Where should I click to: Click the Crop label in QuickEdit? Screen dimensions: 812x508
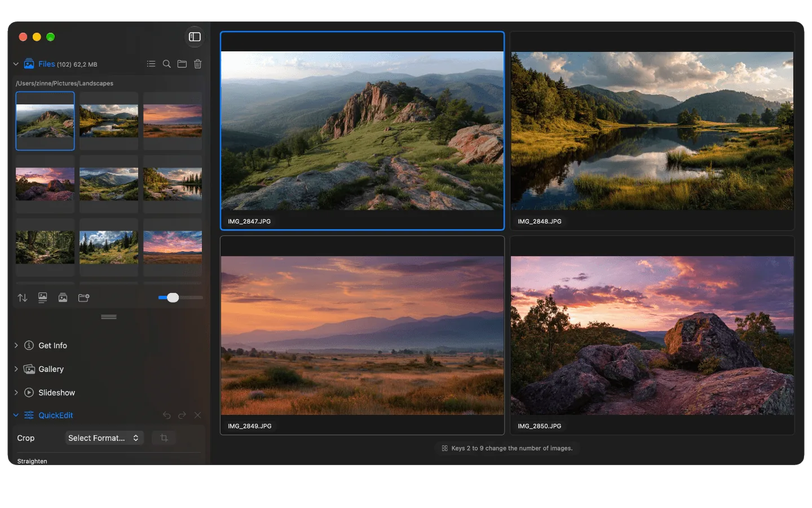[x=26, y=438]
